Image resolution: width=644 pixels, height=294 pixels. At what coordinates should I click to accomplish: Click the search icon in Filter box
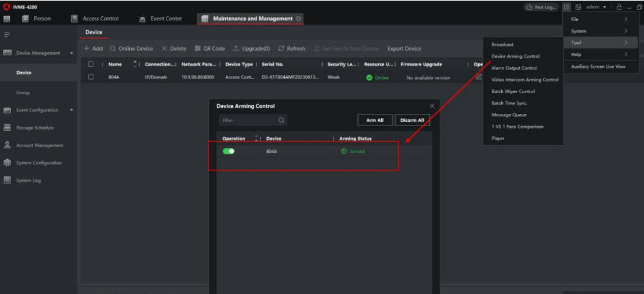point(281,120)
